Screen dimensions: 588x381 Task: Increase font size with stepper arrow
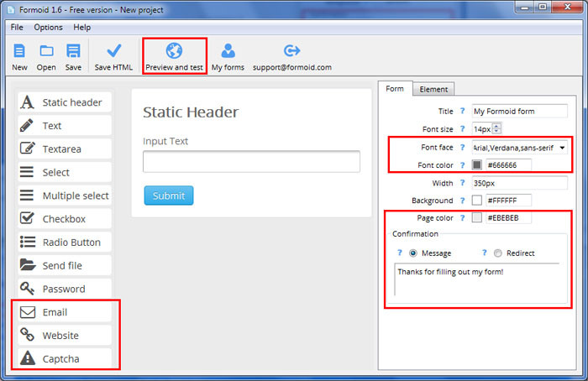496,126
